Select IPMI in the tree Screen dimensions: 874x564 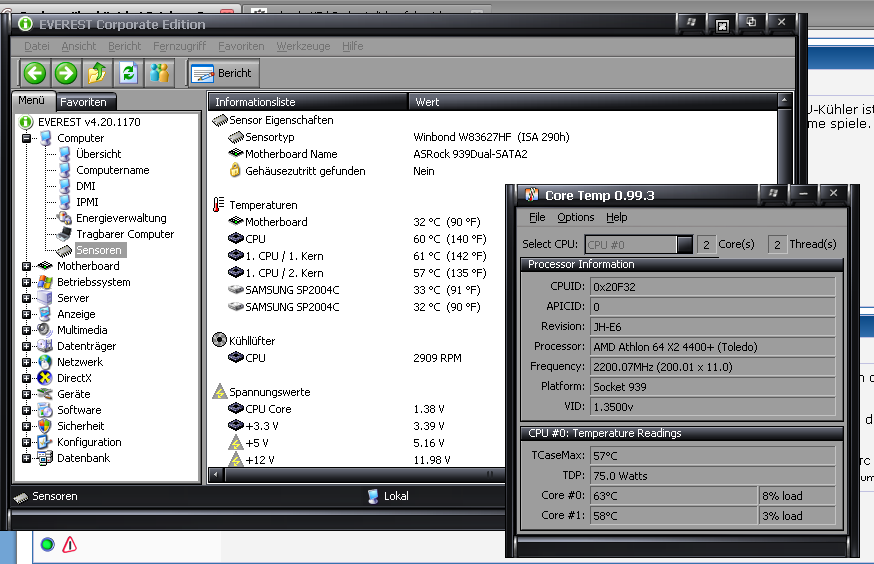pyautogui.click(x=87, y=202)
